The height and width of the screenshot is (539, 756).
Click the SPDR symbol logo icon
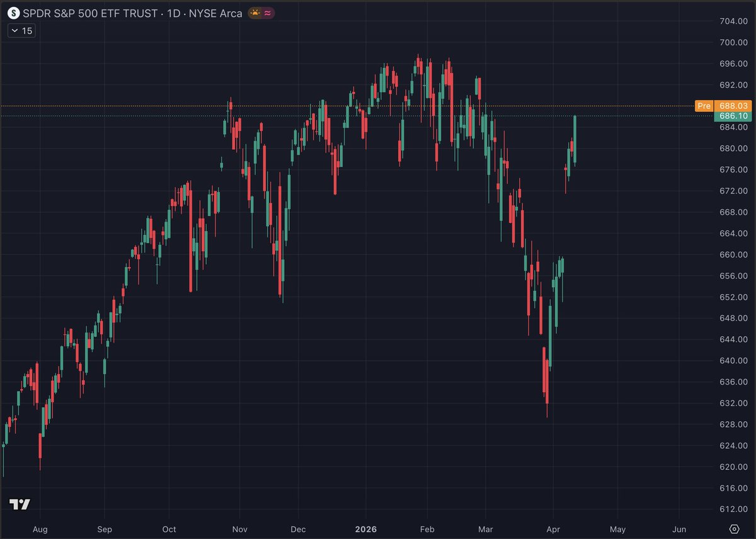point(13,13)
